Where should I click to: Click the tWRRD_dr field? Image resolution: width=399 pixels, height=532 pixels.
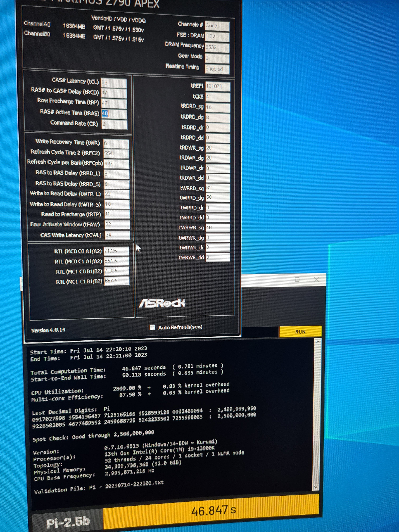[x=218, y=208]
